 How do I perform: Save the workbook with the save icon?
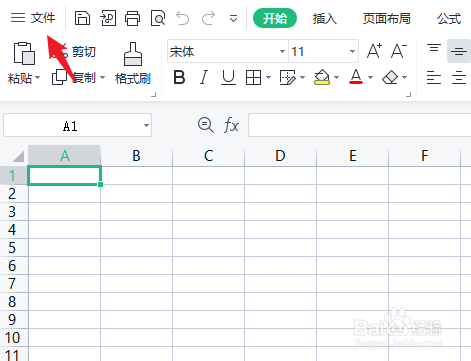tap(82, 18)
